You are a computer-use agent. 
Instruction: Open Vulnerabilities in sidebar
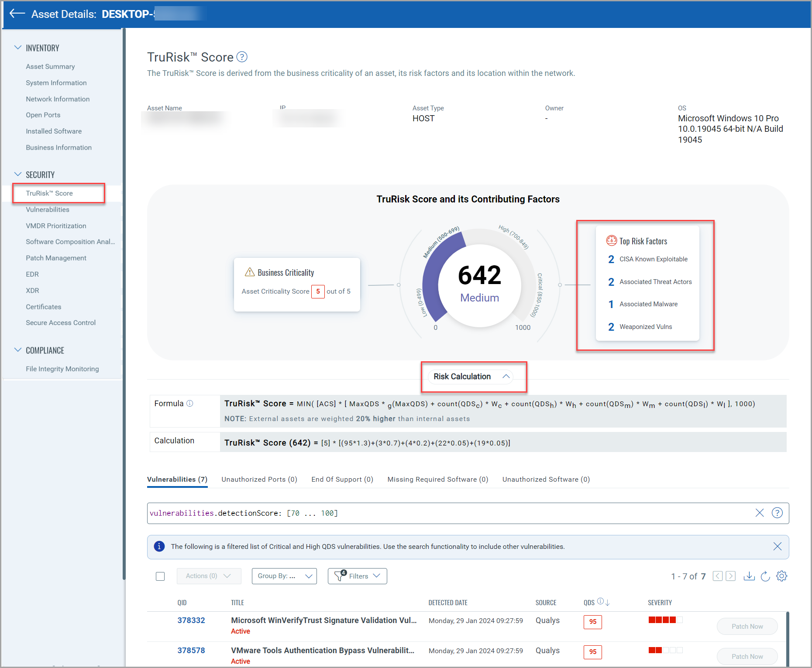[x=47, y=209]
